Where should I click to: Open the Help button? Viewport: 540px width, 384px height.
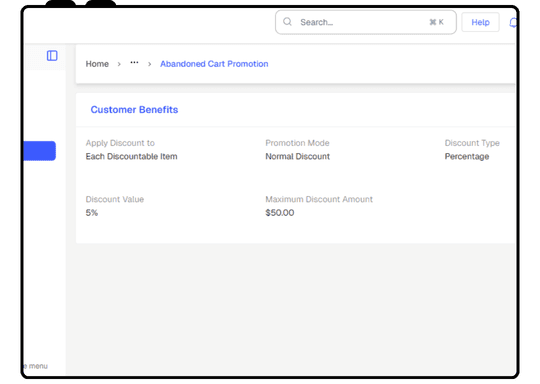[x=480, y=22]
